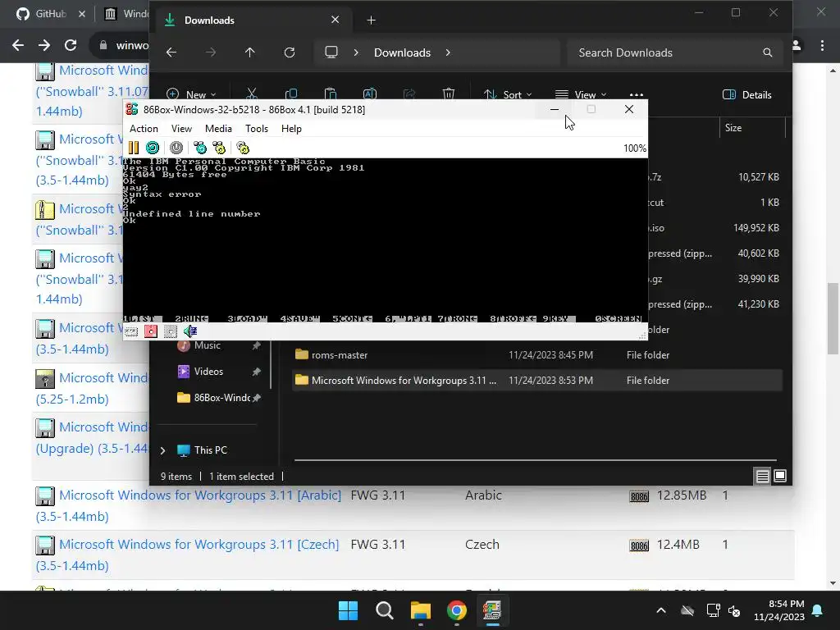Switch to the GitHub tab in Chrome
Image resolution: width=840 pixels, height=630 pixels.
pos(50,14)
